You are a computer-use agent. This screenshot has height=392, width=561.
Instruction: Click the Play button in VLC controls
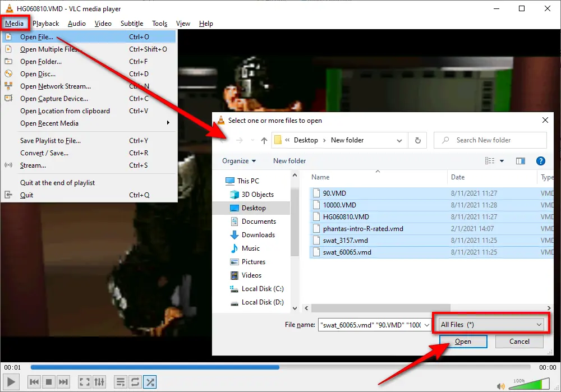tap(11, 382)
